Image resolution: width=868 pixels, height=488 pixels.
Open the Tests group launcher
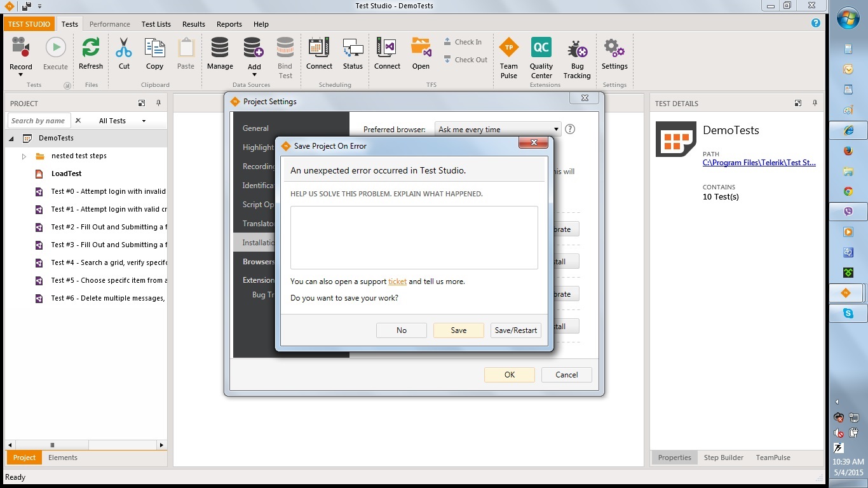point(67,85)
